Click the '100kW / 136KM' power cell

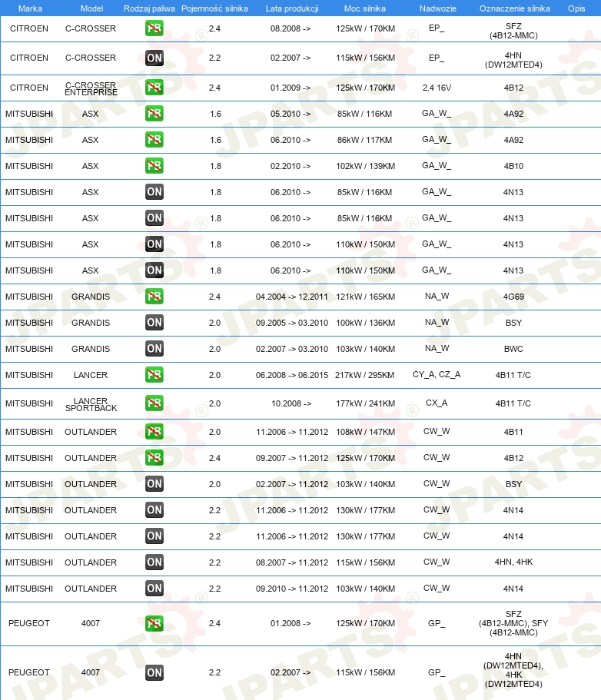(x=365, y=323)
